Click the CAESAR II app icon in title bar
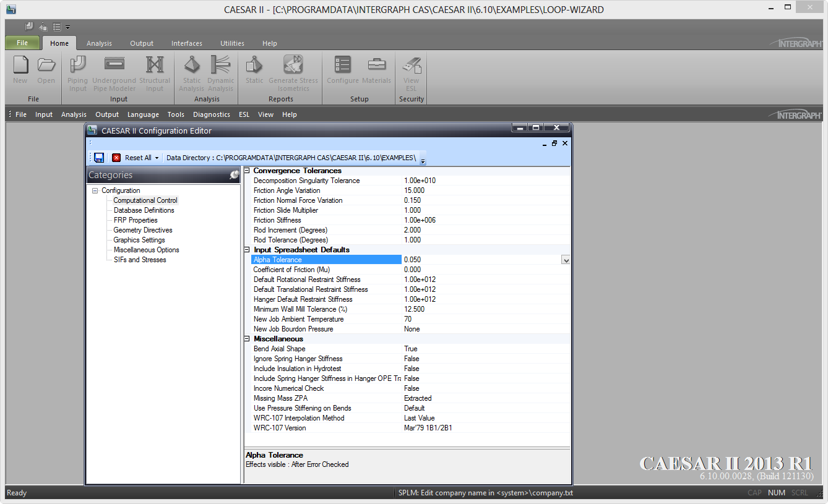Image resolution: width=828 pixels, height=504 pixels. (x=11, y=9)
